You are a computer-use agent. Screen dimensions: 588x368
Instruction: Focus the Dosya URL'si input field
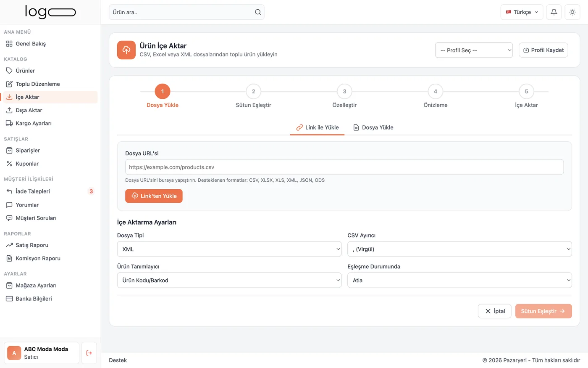(344, 167)
